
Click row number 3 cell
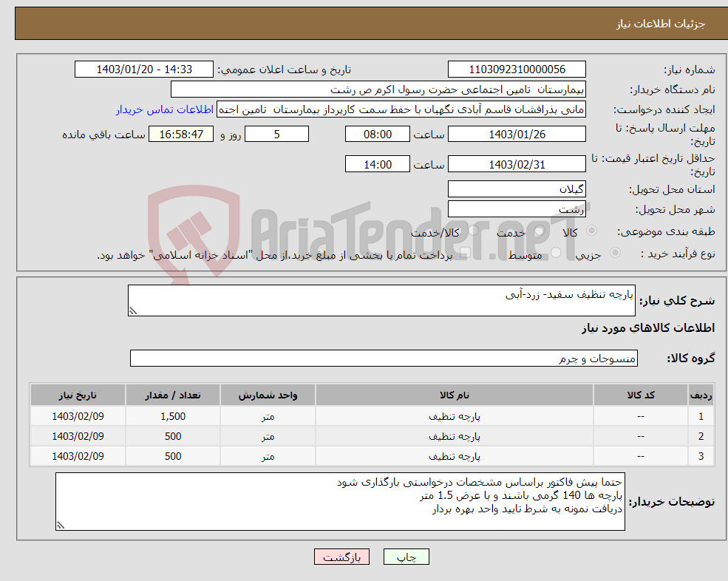(701, 457)
